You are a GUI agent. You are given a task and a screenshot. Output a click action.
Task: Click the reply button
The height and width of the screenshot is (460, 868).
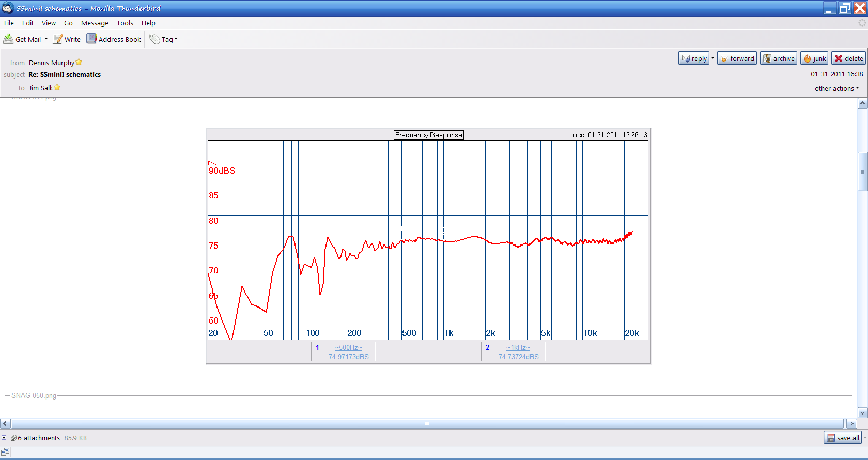(x=694, y=58)
